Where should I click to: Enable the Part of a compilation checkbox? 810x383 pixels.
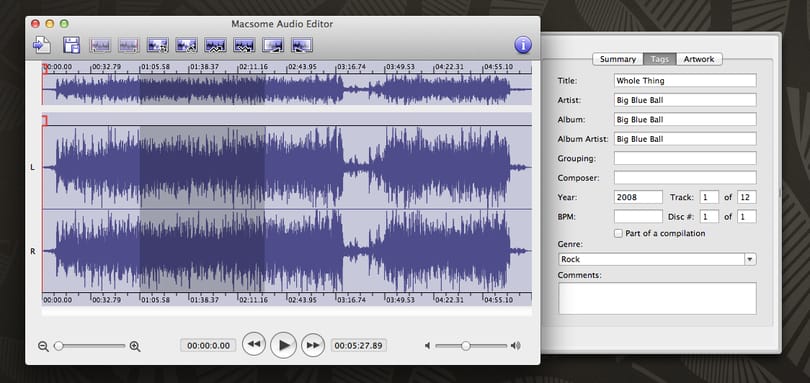pyautogui.click(x=618, y=233)
